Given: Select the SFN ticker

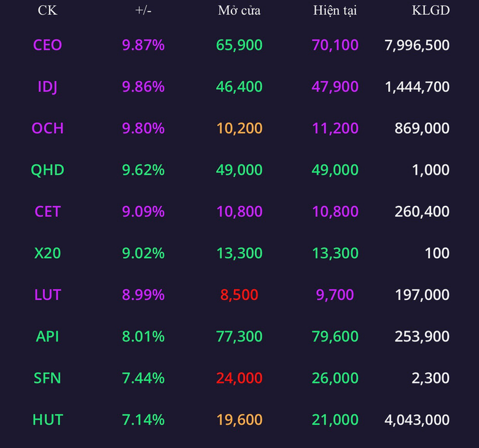Looking at the screenshot, I should (47, 378).
